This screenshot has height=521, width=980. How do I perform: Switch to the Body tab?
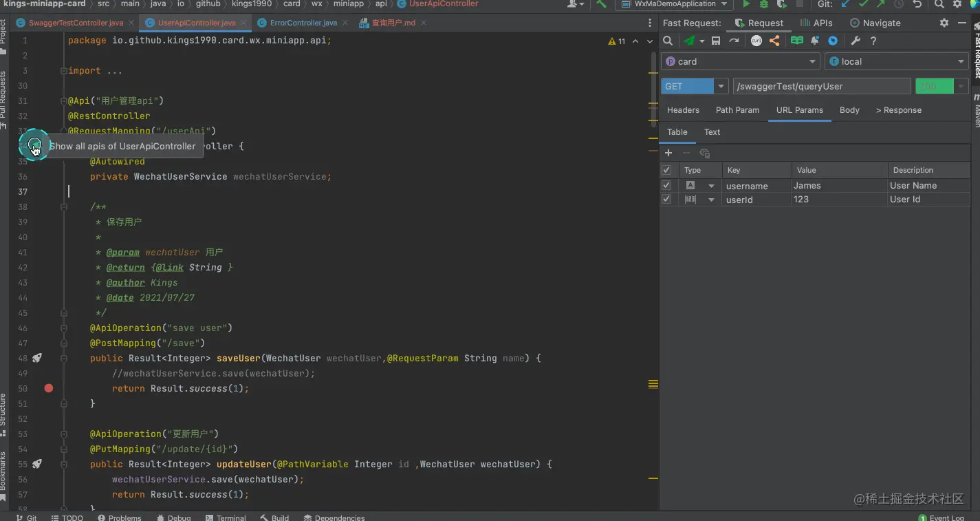(849, 110)
